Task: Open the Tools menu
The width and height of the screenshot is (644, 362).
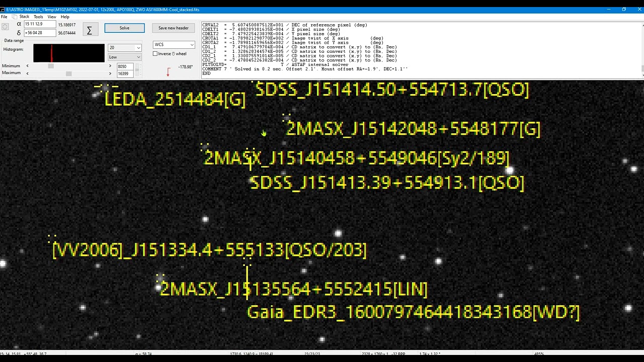Action: (x=38, y=17)
